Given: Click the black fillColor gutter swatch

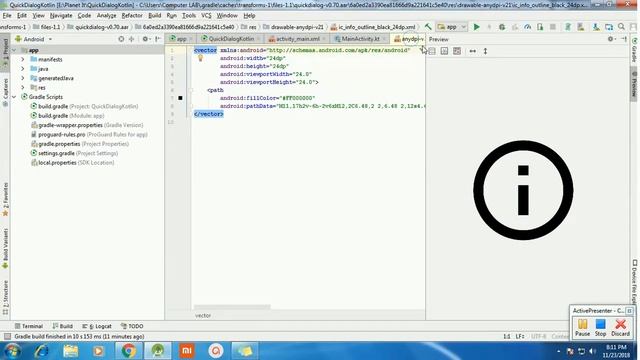Looking at the screenshot, I should pos(180,98).
